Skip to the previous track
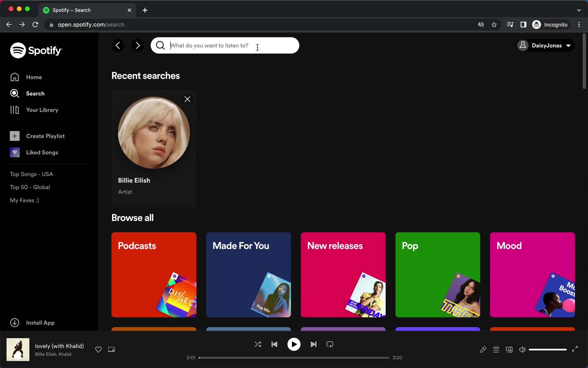The height and width of the screenshot is (368, 588). tap(274, 344)
